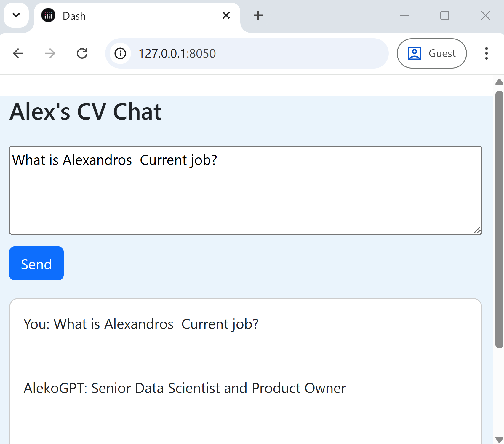Focus the question text area

pyautogui.click(x=246, y=190)
